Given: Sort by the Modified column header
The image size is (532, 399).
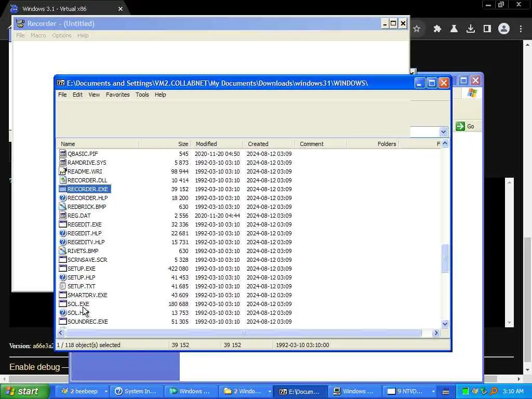Looking at the screenshot, I should 217,144.
